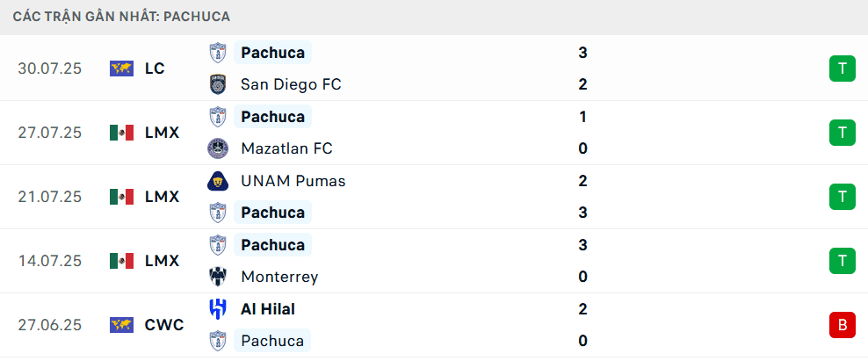The height and width of the screenshot is (361, 868).
Task: Click Mexico flag icon for 14.07.25 match
Action: click(x=121, y=261)
